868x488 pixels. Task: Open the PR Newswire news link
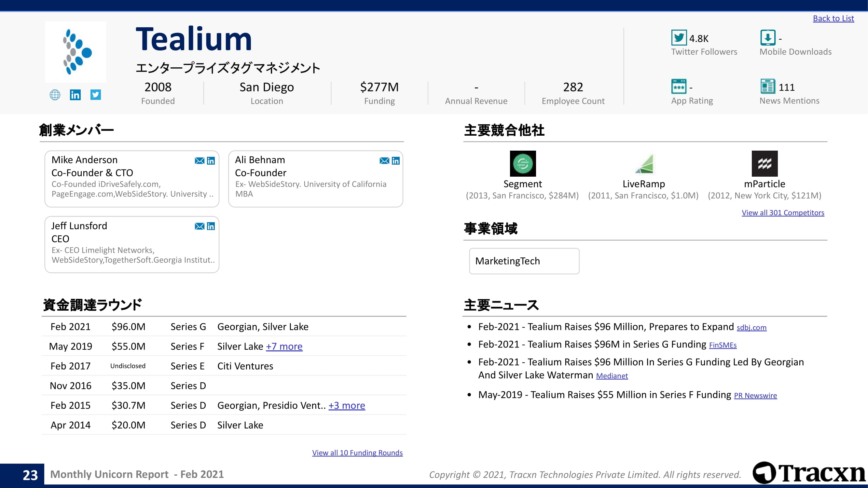point(755,396)
